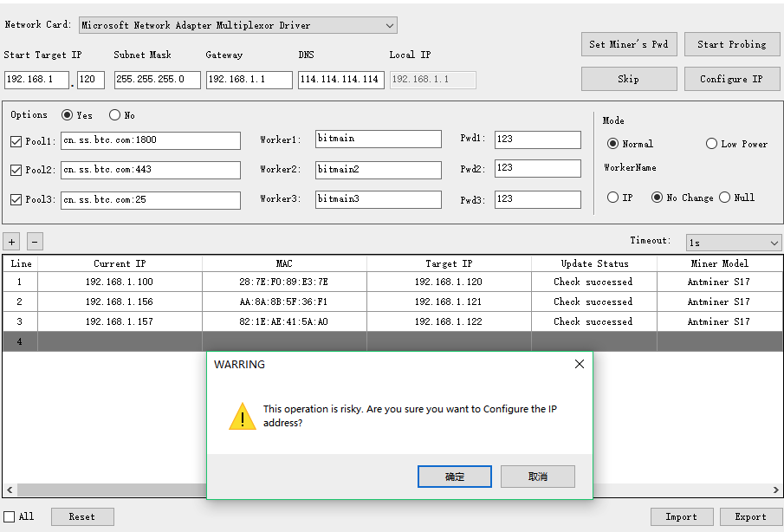The width and height of the screenshot is (784, 532).
Task: Click the yellow warning triangle icon
Action: 243,417
